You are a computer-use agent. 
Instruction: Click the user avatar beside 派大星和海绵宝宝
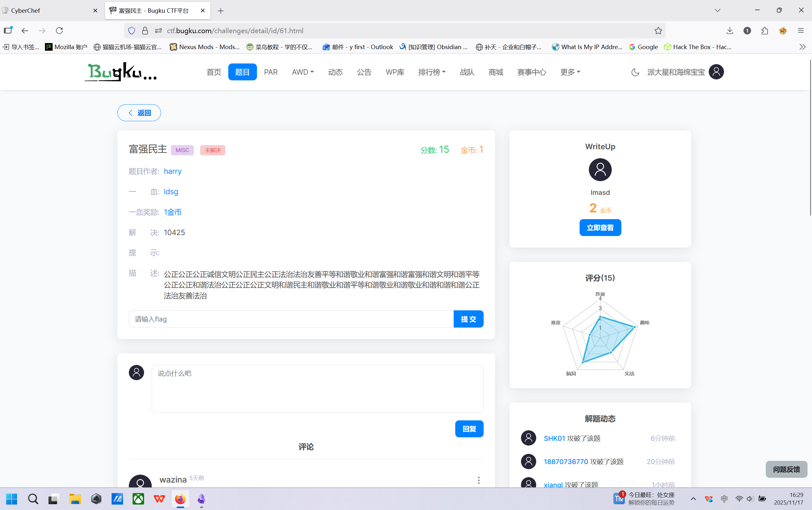pos(716,71)
